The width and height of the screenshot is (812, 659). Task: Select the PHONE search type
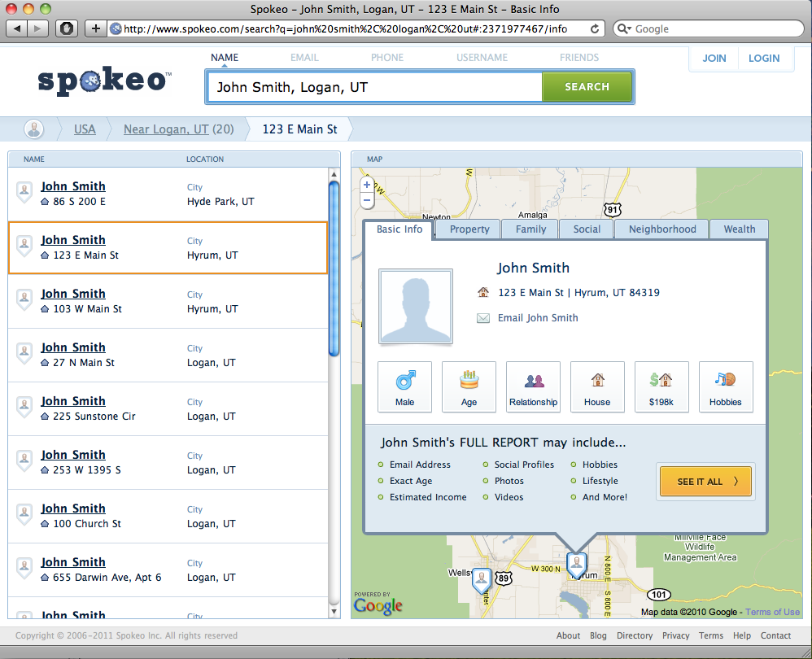point(386,58)
